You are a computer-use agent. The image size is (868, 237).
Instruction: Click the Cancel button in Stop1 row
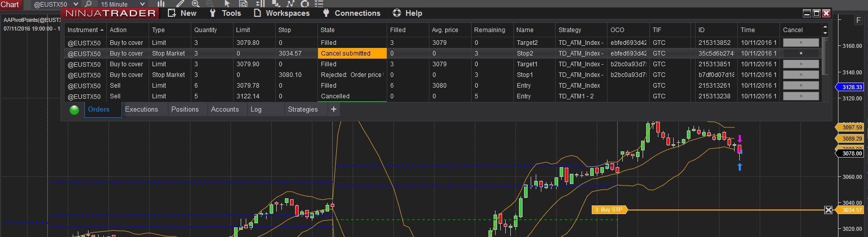coord(801,74)
